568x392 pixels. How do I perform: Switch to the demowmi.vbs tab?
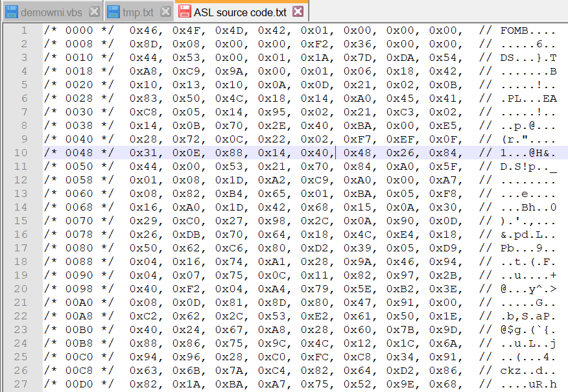coord(52,12)
